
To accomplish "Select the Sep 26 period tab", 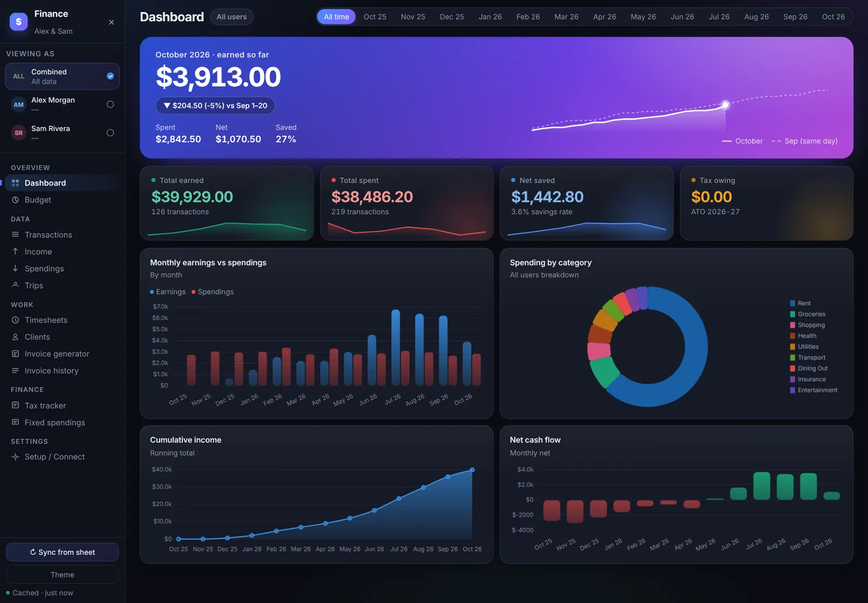I will click(795, 17).
